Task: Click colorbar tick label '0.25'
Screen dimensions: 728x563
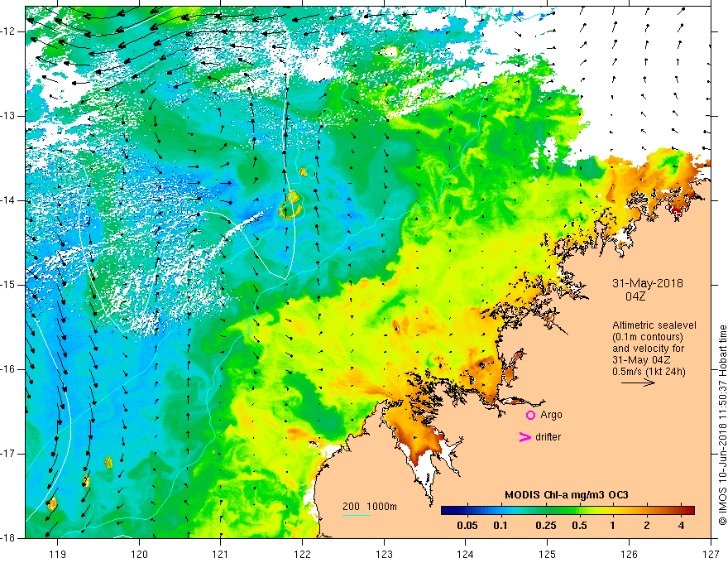Action: point(546,526)
